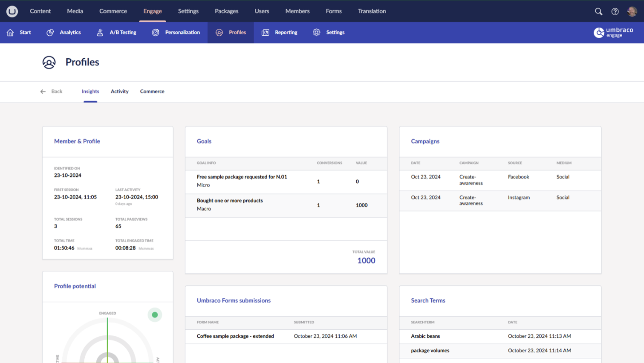The height and width of the screenshot is (363, 644).
Task: Open the help question mark icon
Action: click(x=615, y=11)
